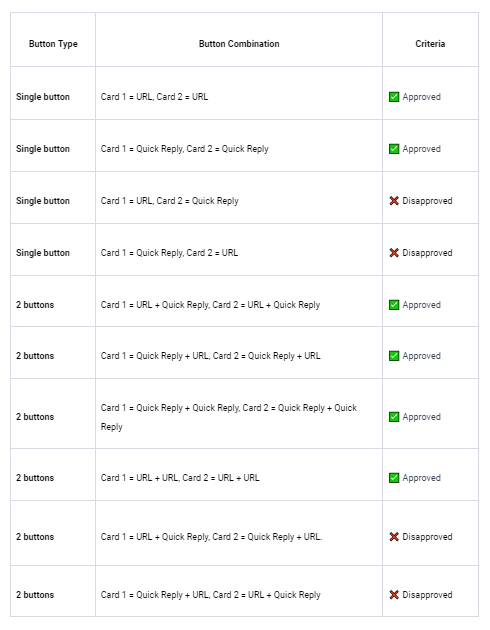Click the Criteria column header

coord(430,44)
